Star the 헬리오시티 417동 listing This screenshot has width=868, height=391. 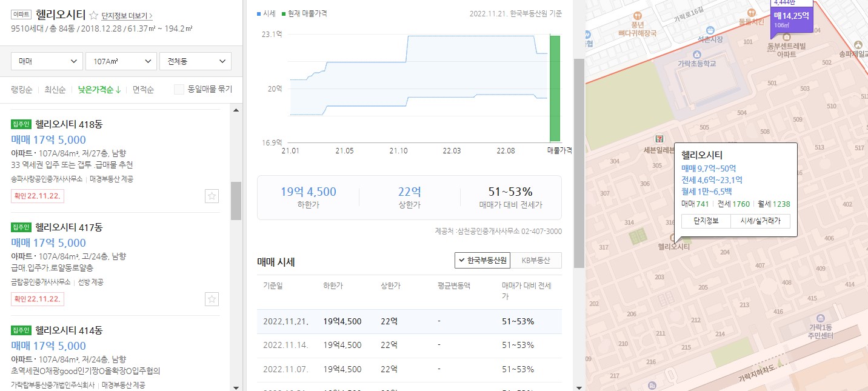[212, 299]
